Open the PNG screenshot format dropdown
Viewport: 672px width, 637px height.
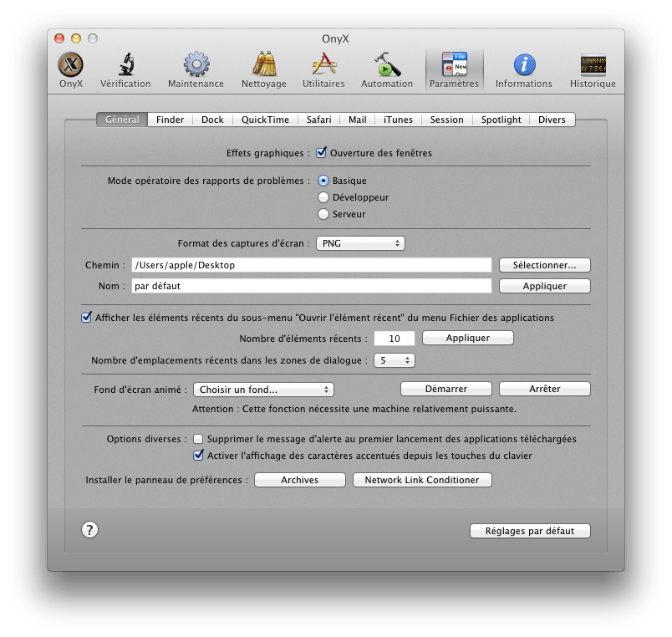[x=360, y=243]
